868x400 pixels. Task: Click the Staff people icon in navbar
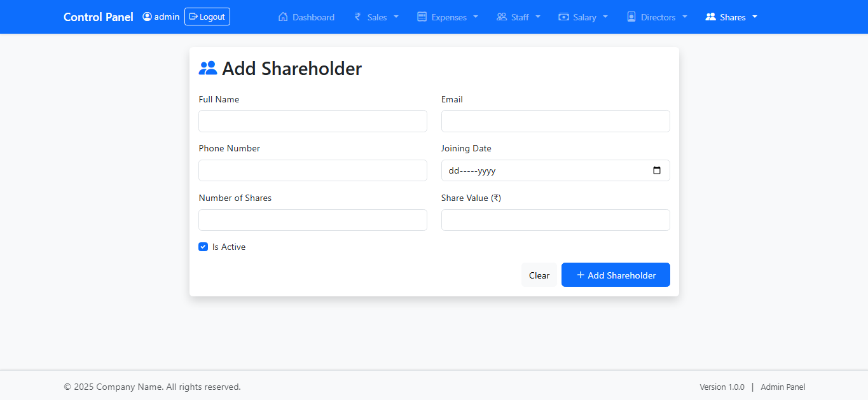click(x=502, y=17)
